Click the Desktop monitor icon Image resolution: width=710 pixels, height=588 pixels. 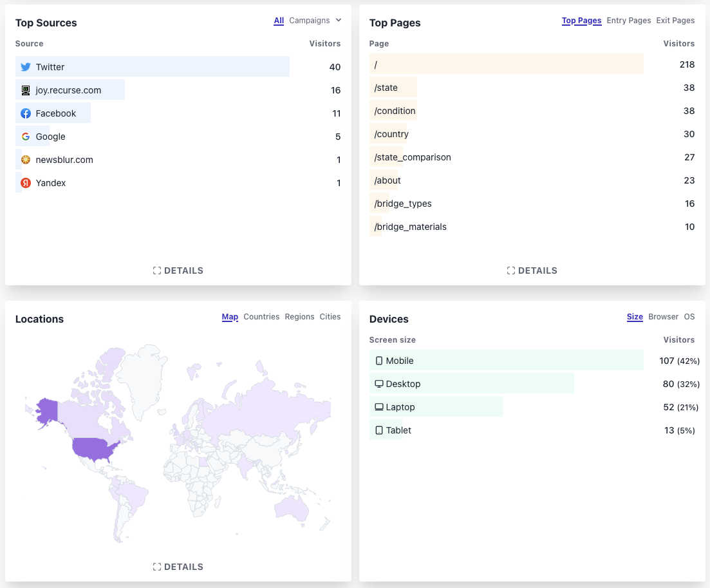[x=379, y=384]
